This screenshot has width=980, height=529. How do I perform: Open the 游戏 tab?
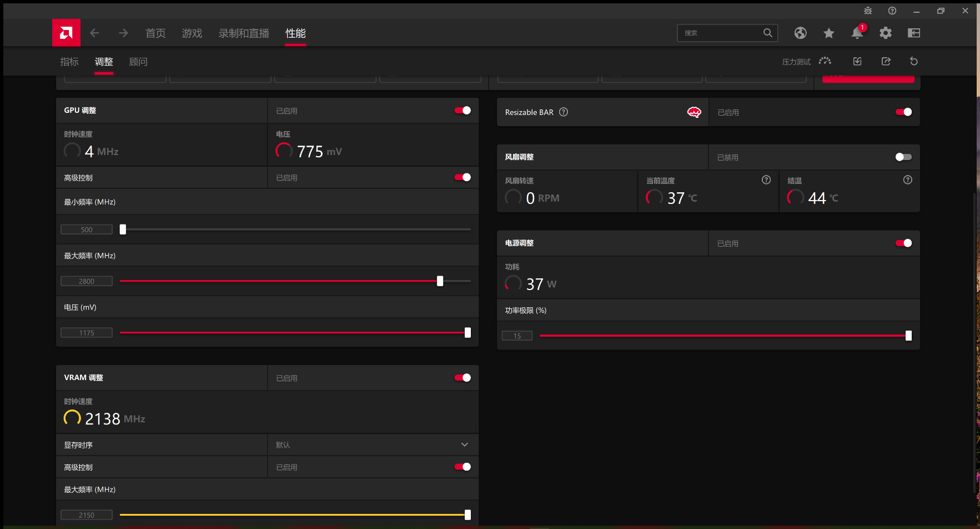192,33
